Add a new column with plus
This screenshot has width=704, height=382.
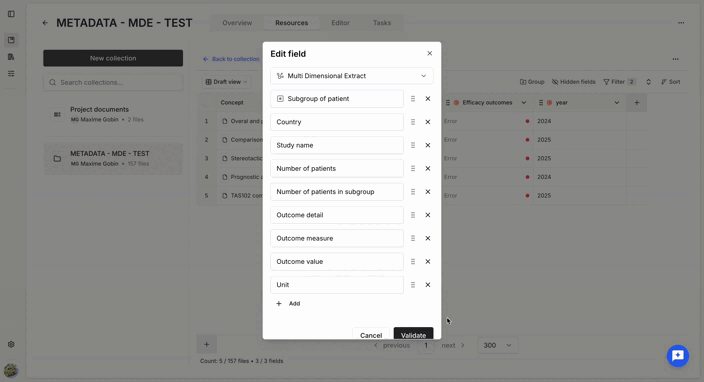pyautogui.click(x=637, y=103)
